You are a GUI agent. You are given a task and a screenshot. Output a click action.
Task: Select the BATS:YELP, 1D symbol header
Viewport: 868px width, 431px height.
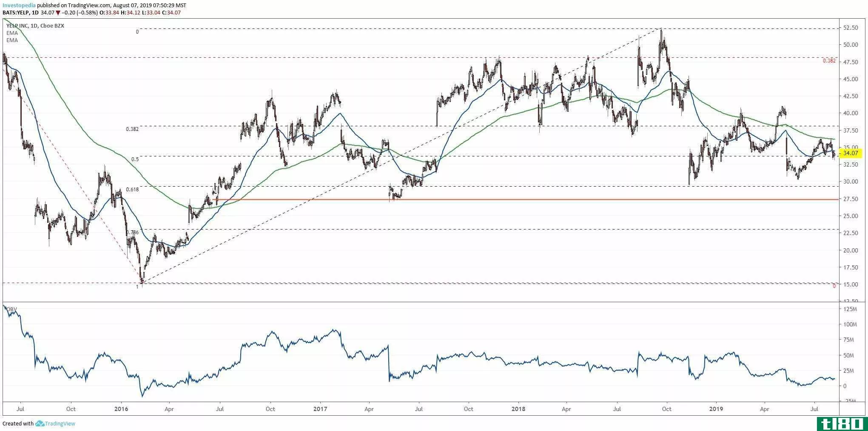pyautogui.click(x=20, y=12)
